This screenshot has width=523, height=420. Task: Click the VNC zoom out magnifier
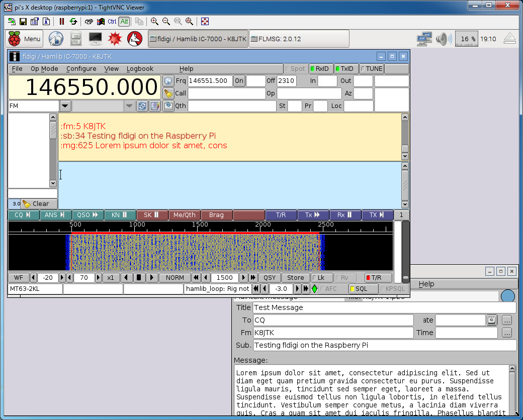click(x=166, y=22)
